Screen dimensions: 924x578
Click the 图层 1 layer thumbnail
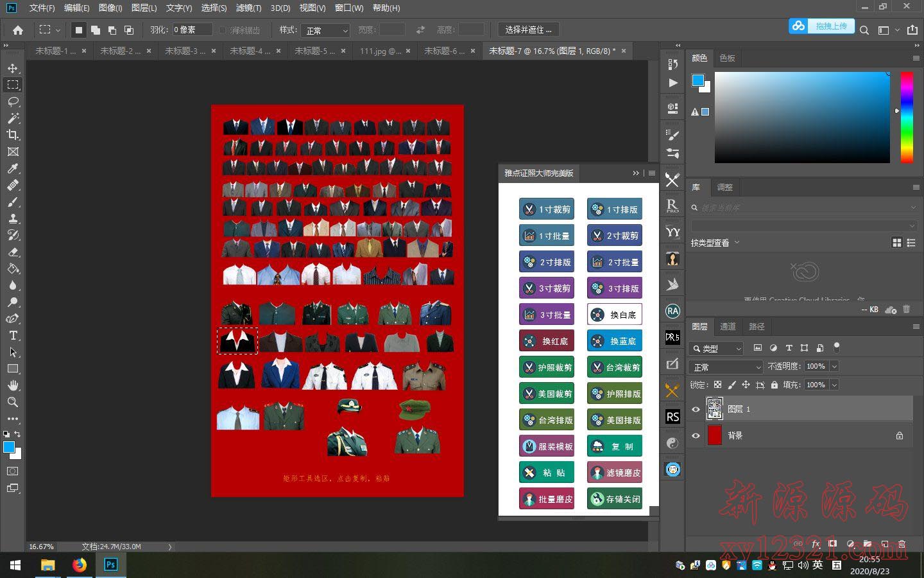point(714,408)
